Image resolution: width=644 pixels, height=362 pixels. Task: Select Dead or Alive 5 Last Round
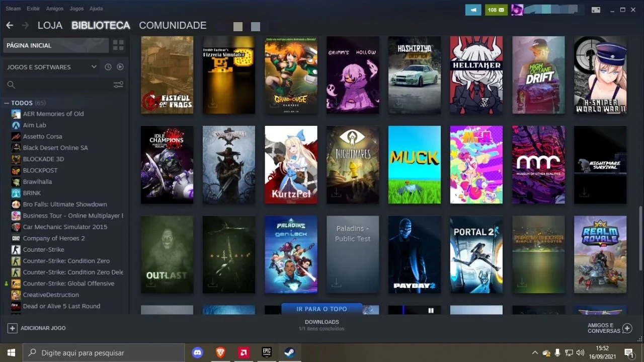[x=61, y=306]
